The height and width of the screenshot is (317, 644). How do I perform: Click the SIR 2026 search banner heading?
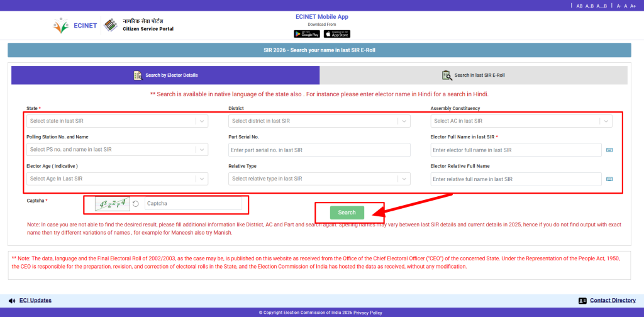319,50
